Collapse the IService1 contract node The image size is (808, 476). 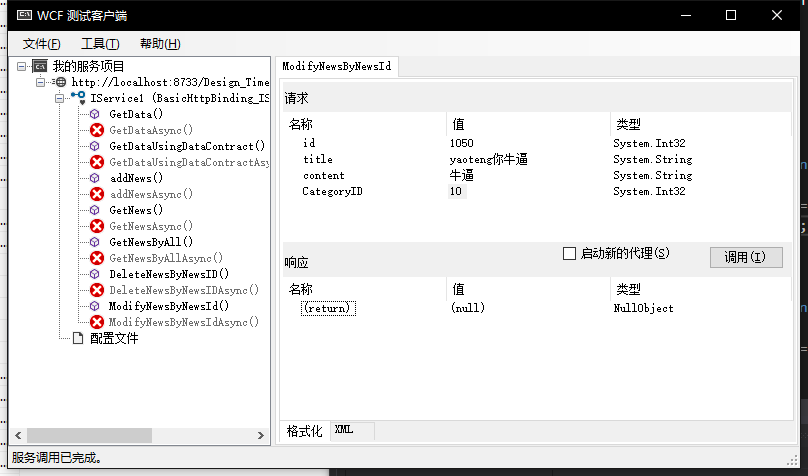[x=60, y=98]
